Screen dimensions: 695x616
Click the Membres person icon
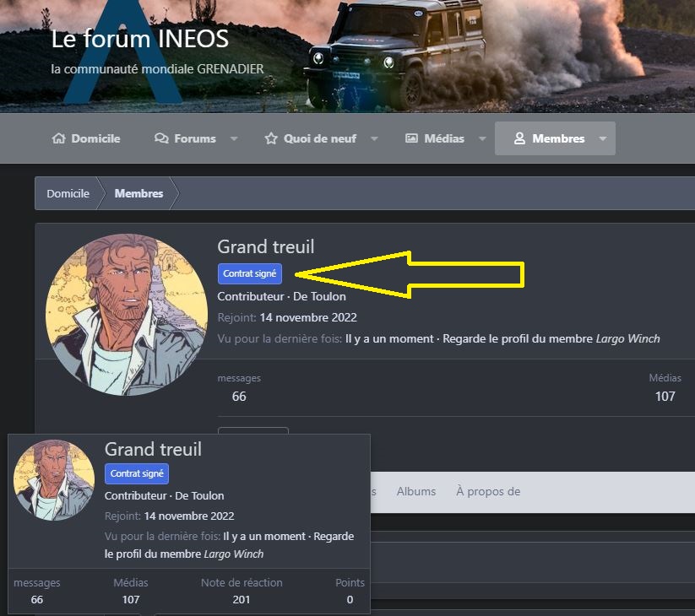519,138
